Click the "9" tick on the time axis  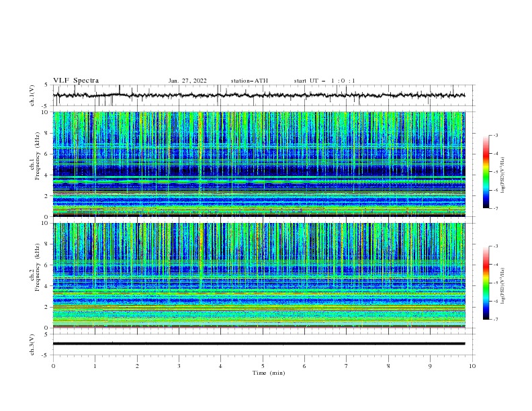[x=430, y=366]
